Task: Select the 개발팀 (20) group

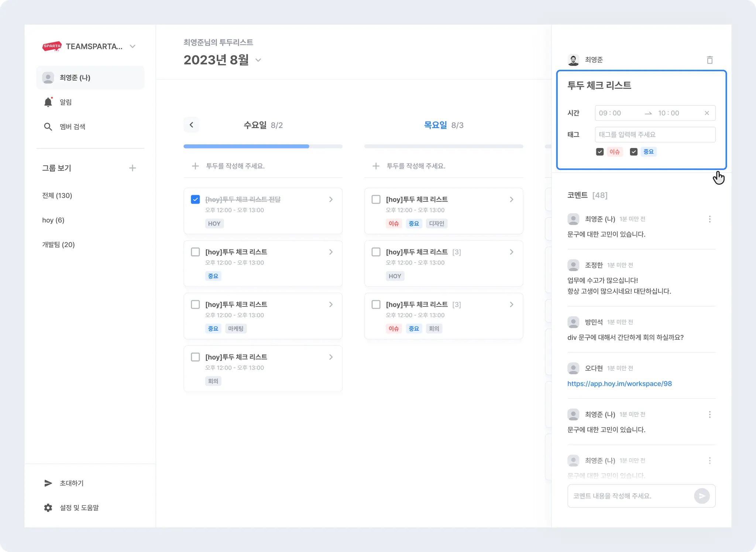Action: coord(58,244)
